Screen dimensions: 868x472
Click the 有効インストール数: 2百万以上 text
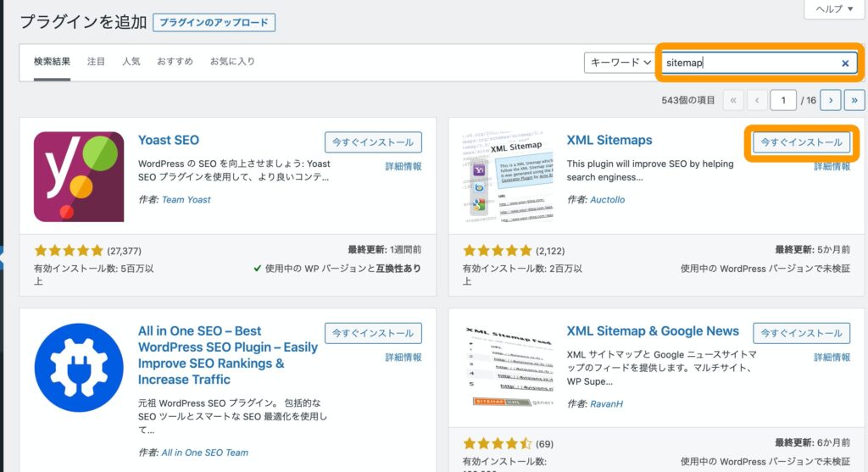(x=522, y=275)
